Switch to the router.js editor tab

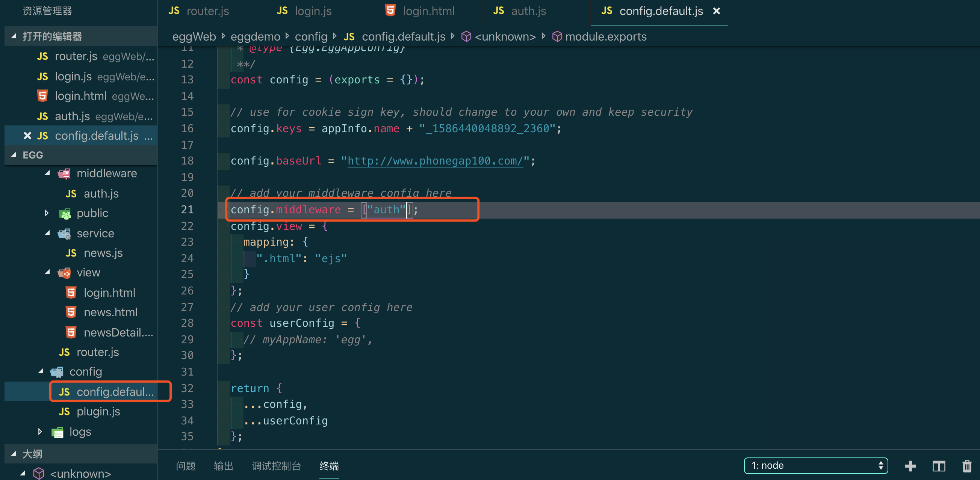coord(207,11)
